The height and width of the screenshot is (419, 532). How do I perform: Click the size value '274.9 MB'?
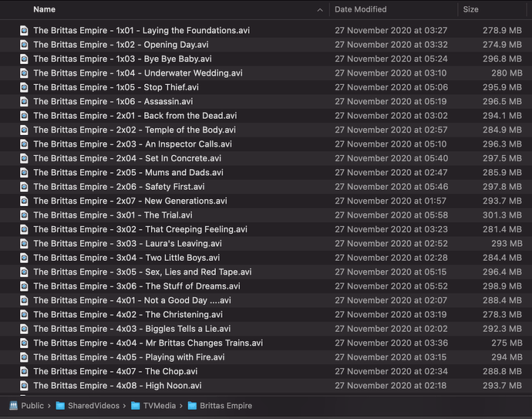point(502,45)
